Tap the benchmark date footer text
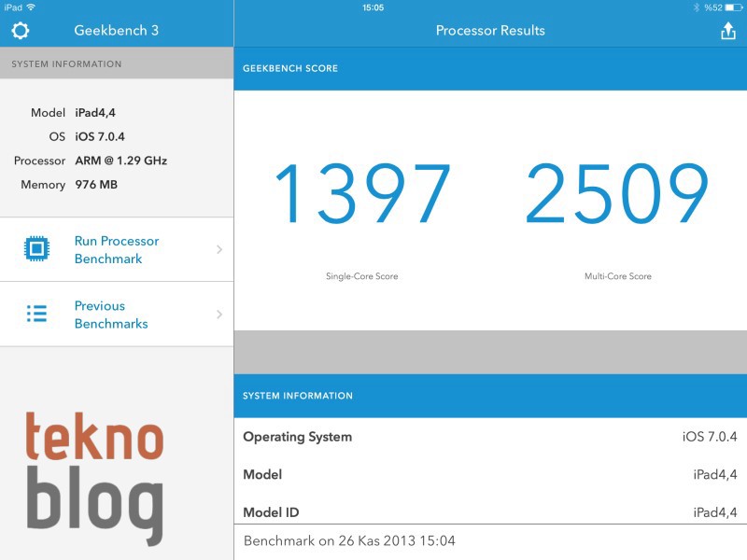Image resolution: width=747 pixels, height=560 pixels. click(x=349, y=541)
